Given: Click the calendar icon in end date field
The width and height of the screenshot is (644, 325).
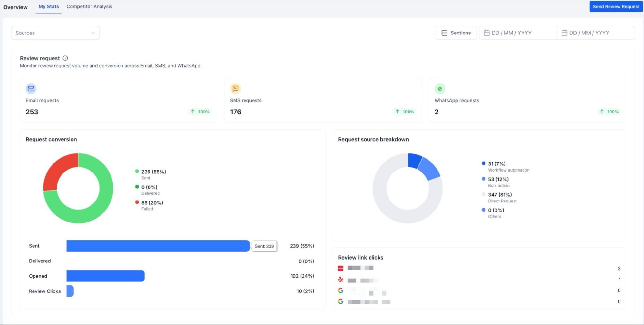Looking at the screenshot, I should (564, 33).
